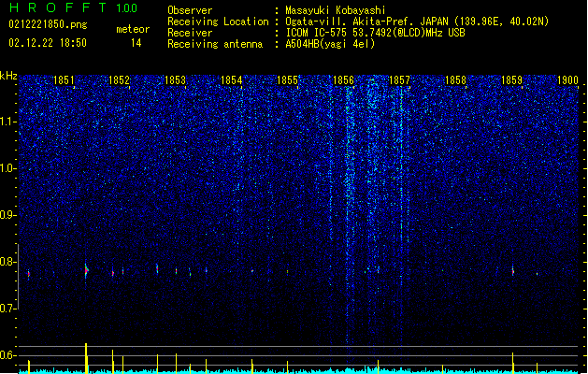Click the 1.1 kHz frequency axis label
Screen dimensions: 588x374
(x=7, y=122)
